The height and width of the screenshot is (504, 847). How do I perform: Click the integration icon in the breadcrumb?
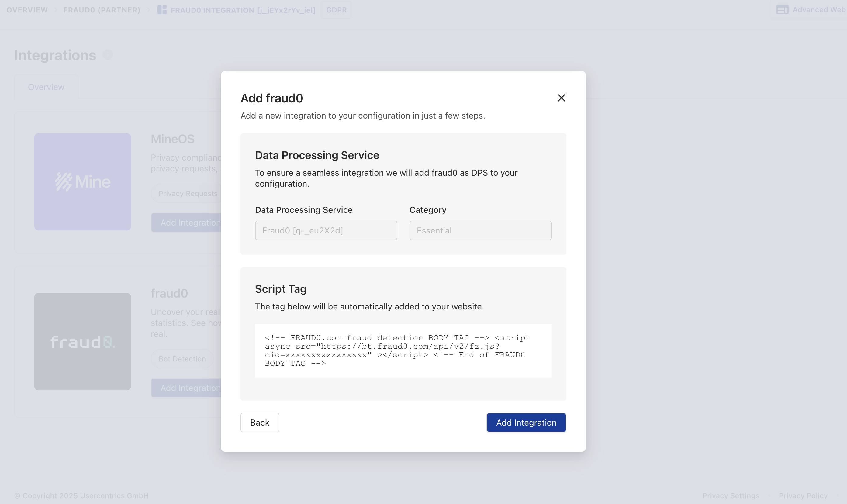point(162,9)
